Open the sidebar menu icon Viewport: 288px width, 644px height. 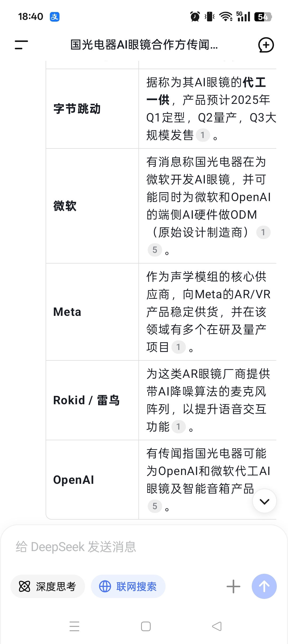(21, 45)
